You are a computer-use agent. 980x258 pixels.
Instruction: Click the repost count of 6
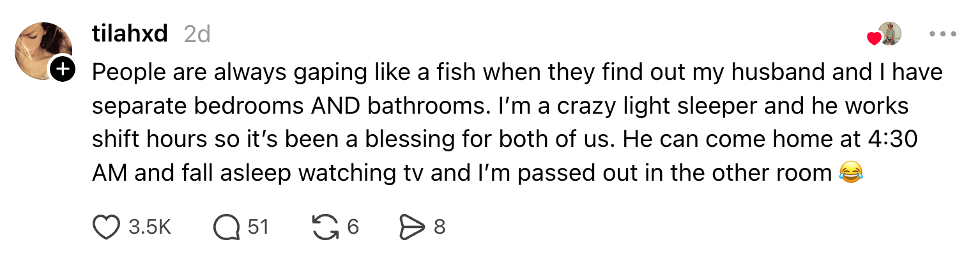pyautogui.click(x=353, y=227)
